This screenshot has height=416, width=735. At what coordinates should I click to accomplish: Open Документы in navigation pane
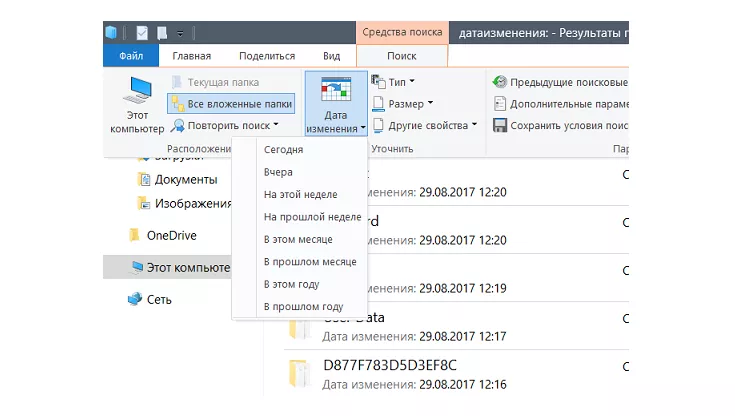(178, 180)
